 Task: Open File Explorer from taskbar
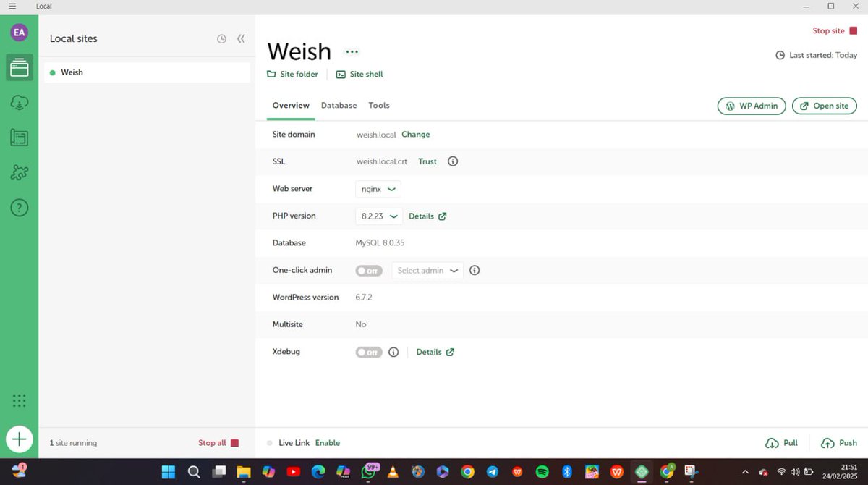[243, 472]
